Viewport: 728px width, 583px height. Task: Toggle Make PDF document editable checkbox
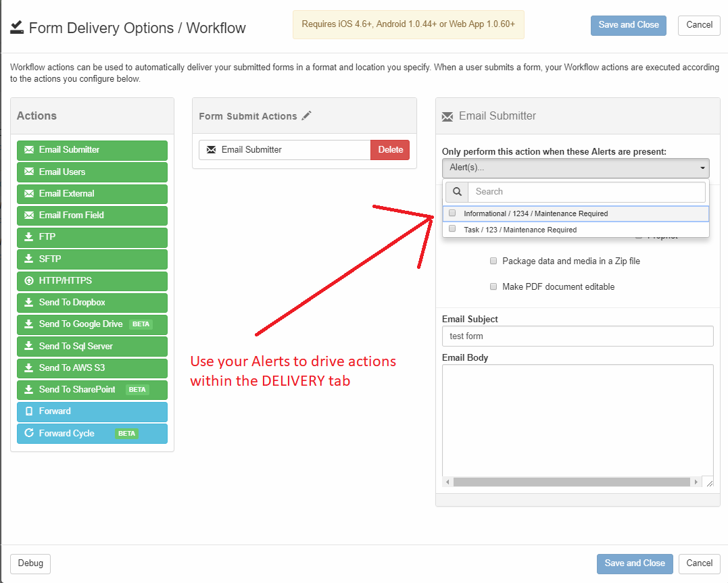tap(493, 286)
